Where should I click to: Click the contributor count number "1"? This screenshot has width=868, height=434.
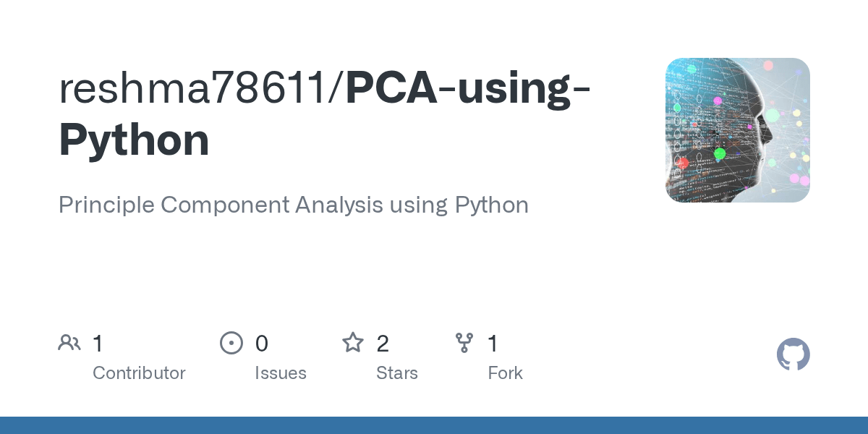tap(98, 344)
